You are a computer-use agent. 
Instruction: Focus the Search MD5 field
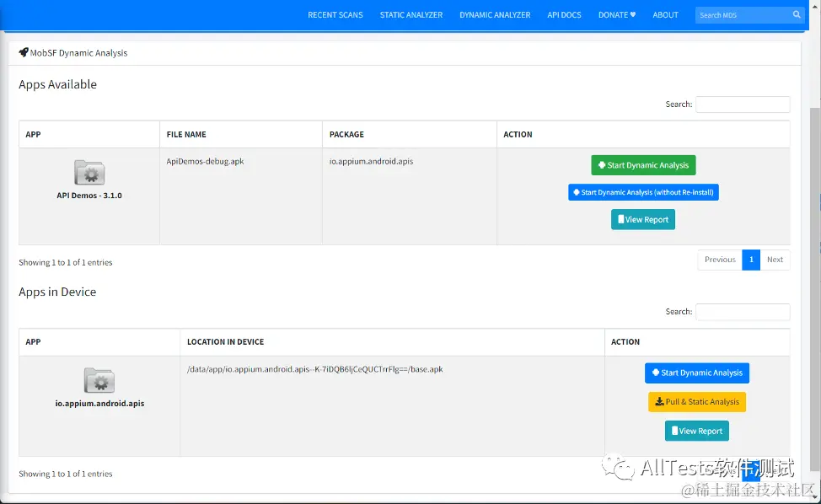(x=743, y=15)
